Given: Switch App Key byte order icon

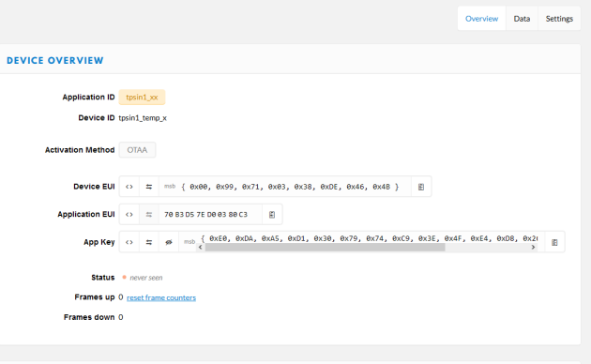Looking at the screenshot, I should pyautogui.click(x=149, y=242).
